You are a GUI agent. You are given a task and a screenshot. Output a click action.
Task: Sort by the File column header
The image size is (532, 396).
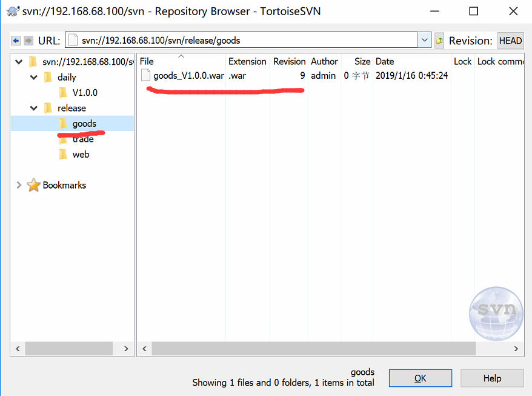point(182,61)
